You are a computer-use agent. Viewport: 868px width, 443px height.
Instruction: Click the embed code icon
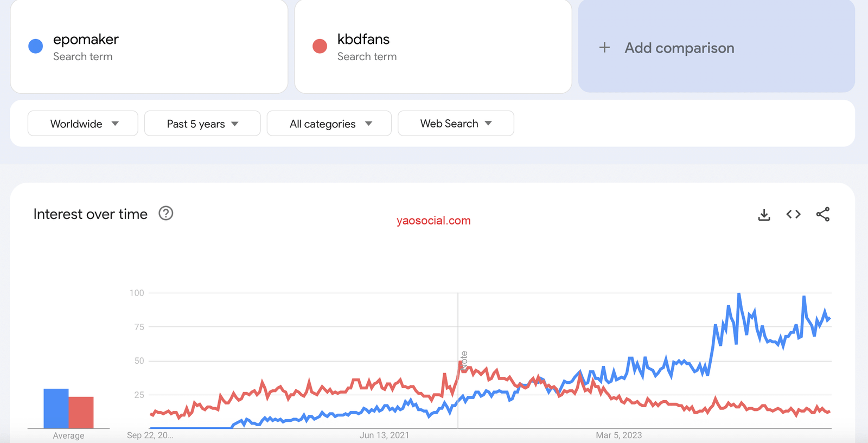(x=793, y=214)
